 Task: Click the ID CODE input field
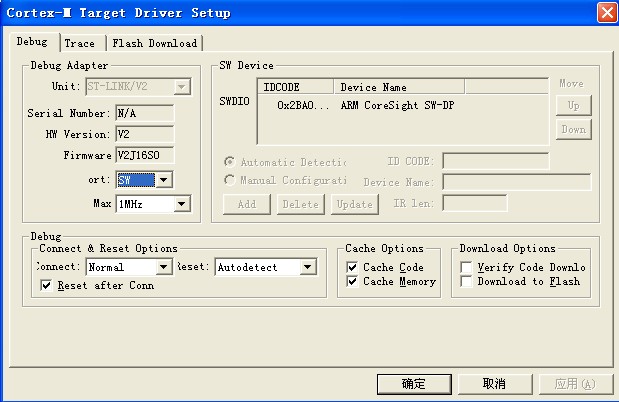[x=495, y=161]
